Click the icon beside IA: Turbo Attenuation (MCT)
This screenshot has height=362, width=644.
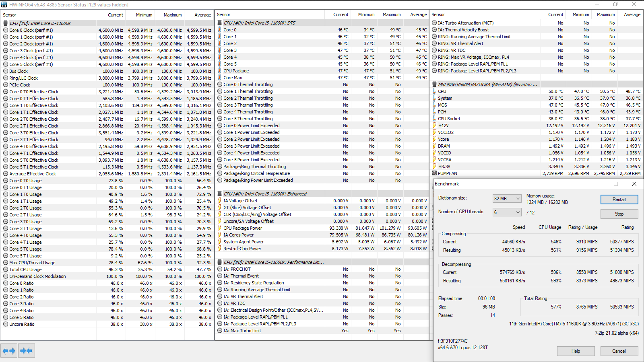coord(434,23)
